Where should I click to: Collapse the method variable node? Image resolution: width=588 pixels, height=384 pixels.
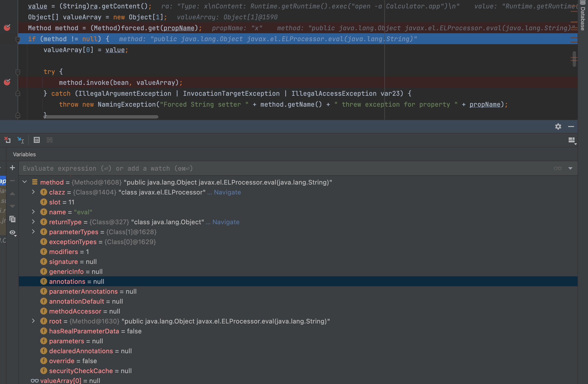pyautogui.click(x=25, y=182)
